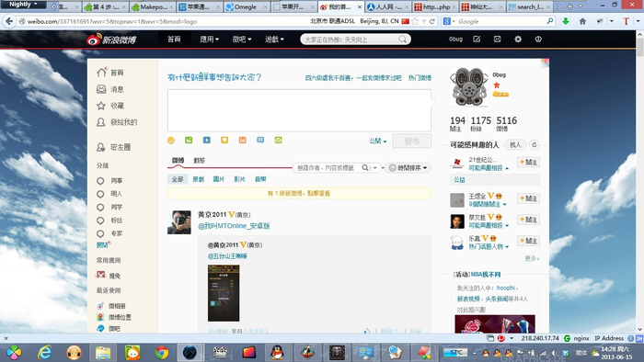
Task: Switch to the Omegle browser tab
Action: tap(246, 7)
